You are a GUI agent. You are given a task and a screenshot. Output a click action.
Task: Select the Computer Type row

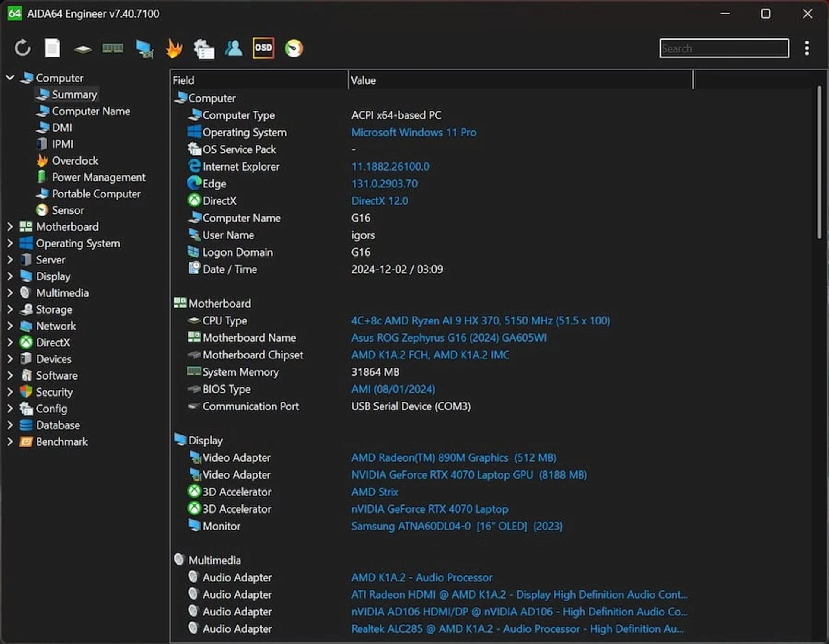coord(432,115)
